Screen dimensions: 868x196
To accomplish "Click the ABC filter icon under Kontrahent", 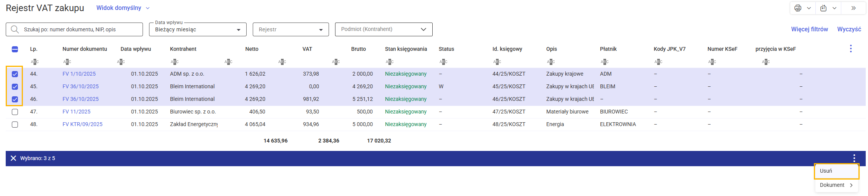I will [x=175, y=62].
